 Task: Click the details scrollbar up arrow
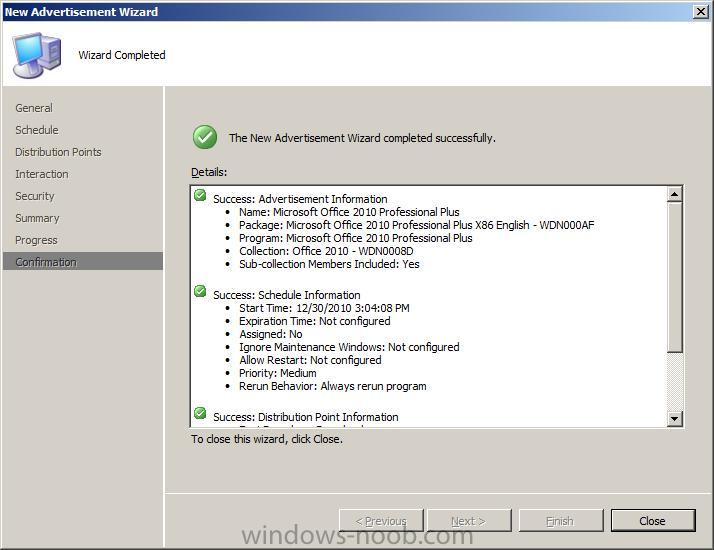[674, 194]
